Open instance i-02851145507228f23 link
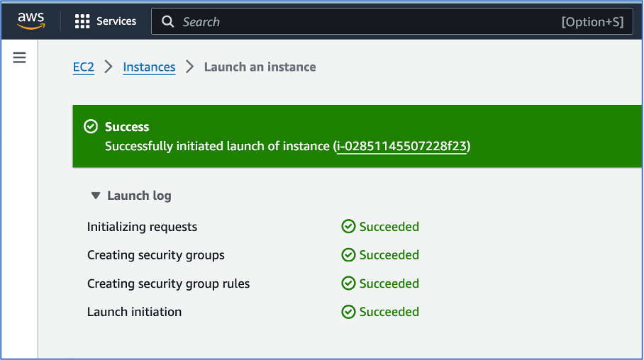The width and height of the screenshot is (644, 360). pos(401,147)
